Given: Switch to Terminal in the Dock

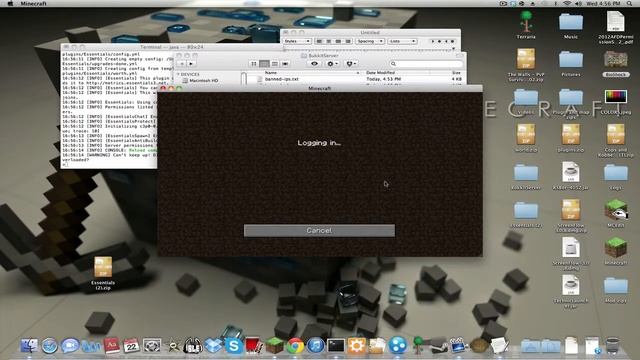Looking at the screenshot, I should coord(336,346).
